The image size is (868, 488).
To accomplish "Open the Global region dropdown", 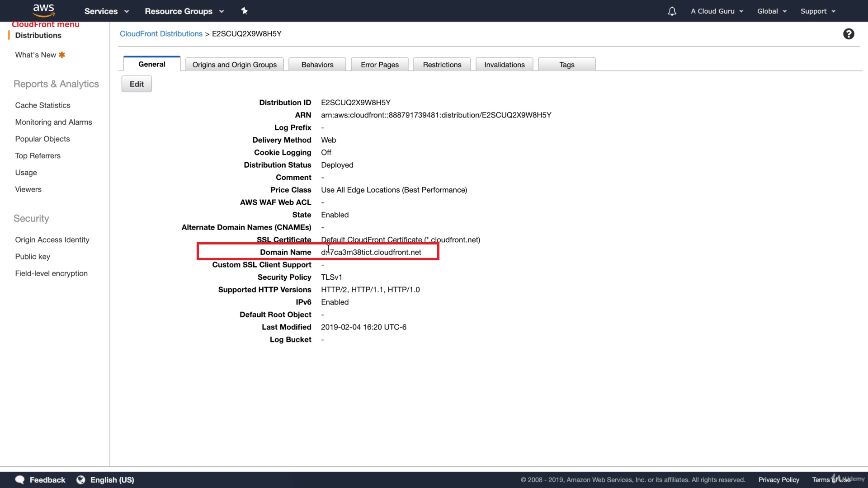I will 772,11.
